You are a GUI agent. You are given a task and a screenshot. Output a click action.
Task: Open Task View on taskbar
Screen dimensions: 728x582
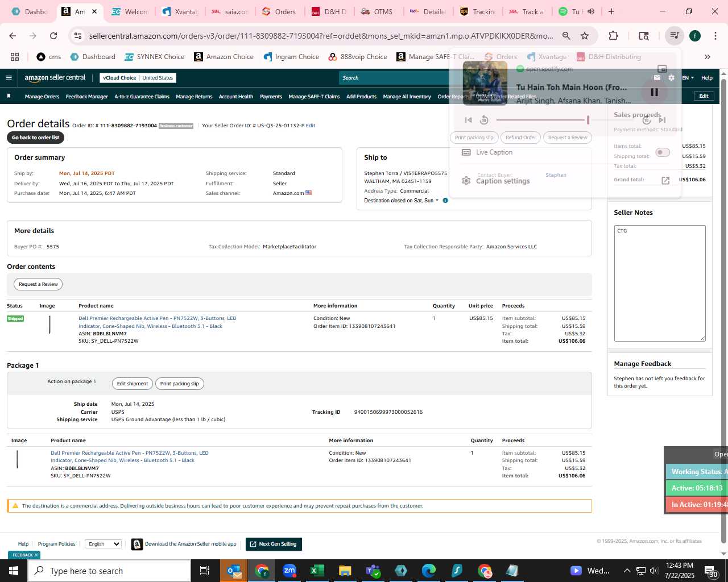tap(205, 571)
